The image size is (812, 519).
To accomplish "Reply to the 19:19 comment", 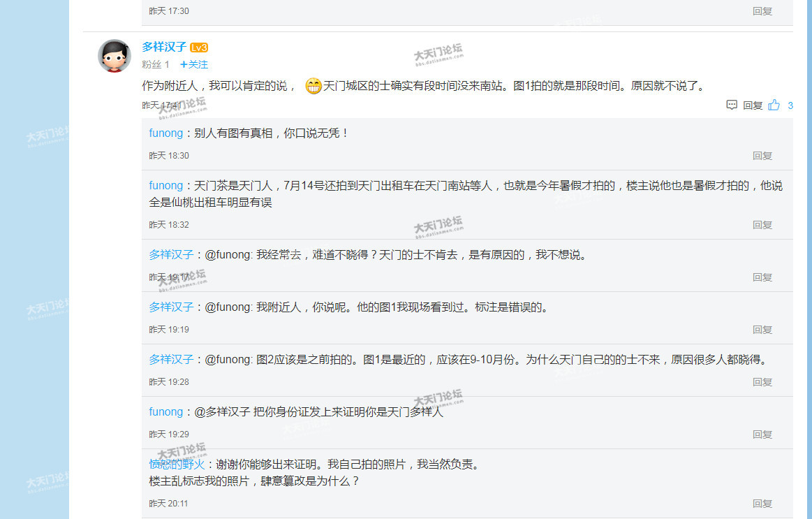I will [762, 330].
